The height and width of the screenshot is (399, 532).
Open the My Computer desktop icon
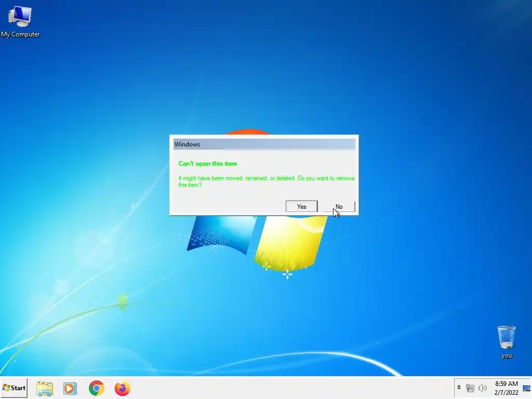[20, 22]
